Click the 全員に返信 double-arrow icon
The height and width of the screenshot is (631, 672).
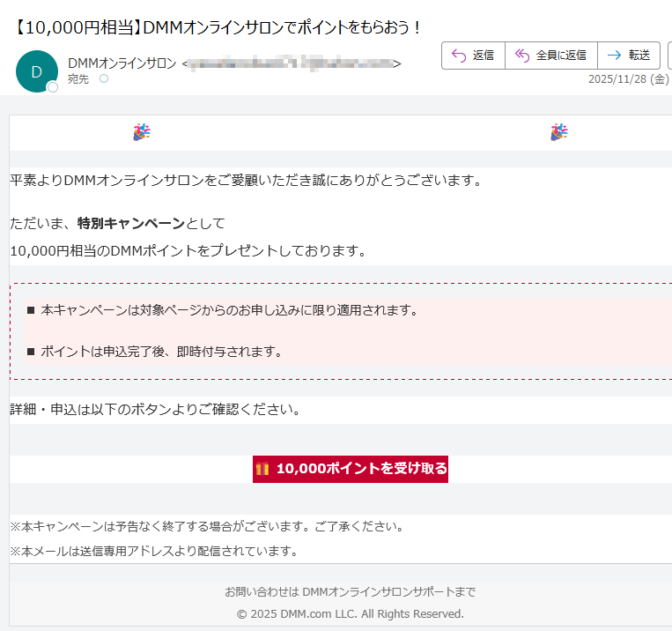522,55
